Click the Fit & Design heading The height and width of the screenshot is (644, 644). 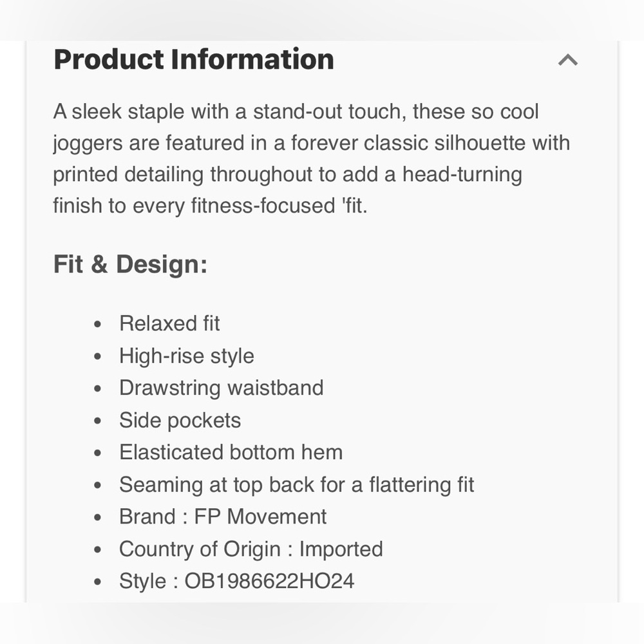point(130,263)
